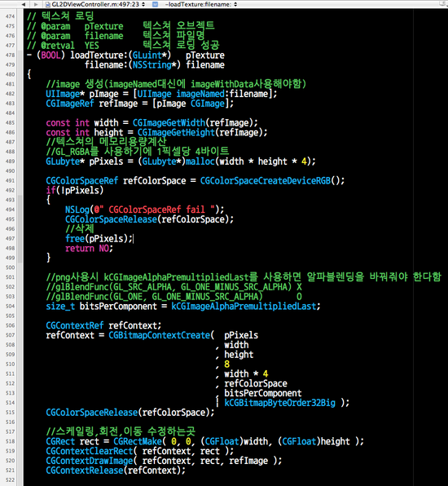Click the blue M method icon
The height and width of the screenshot is (486, 448).
click(x=156, y=4)
